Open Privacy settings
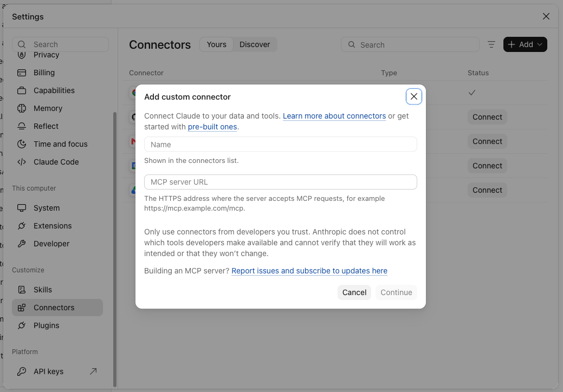The image size is (563, 392). point(46,55)
